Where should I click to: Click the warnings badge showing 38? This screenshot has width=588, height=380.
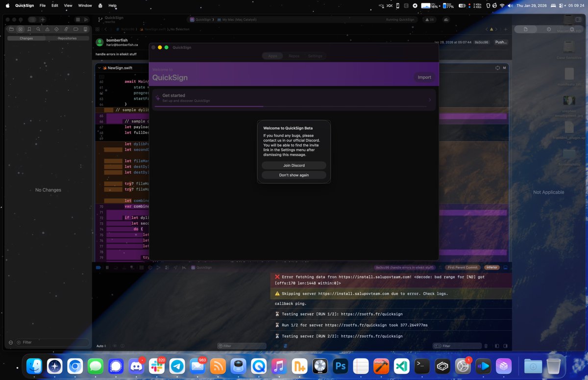[x=430, y=20]
